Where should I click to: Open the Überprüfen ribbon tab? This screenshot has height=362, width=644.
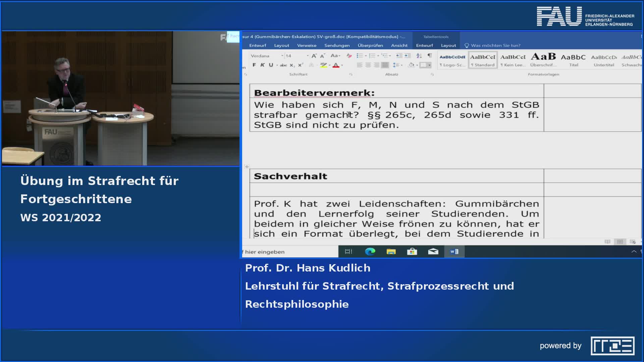click(370, 45)
